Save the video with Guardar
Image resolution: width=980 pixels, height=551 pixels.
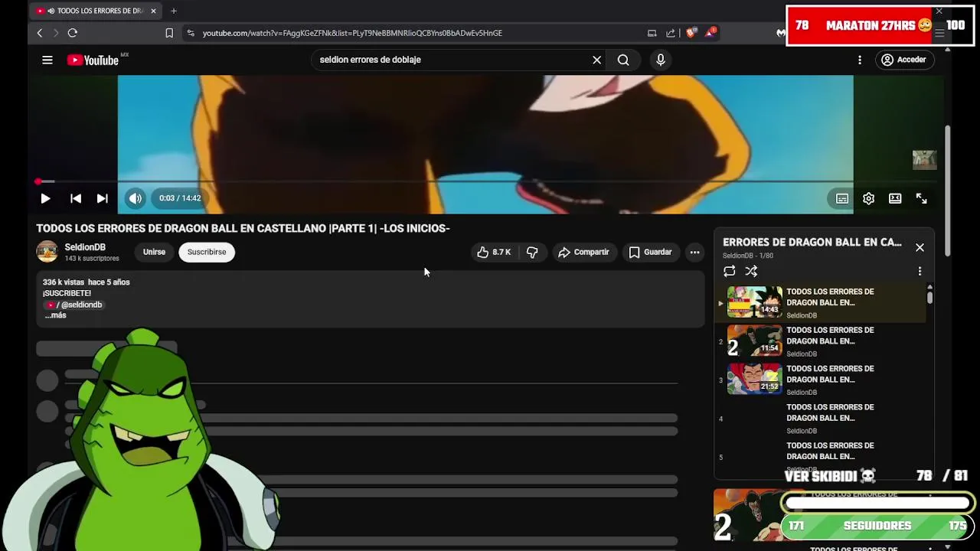[651, 252]
